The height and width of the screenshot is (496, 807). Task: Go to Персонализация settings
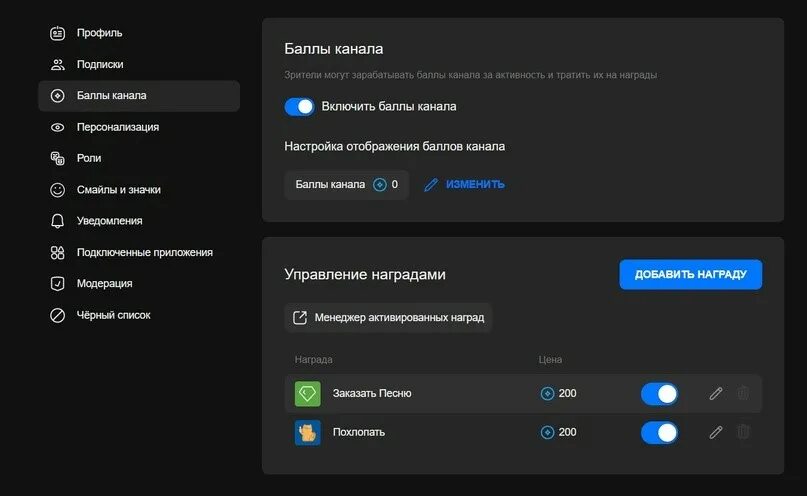click(139, 127)
